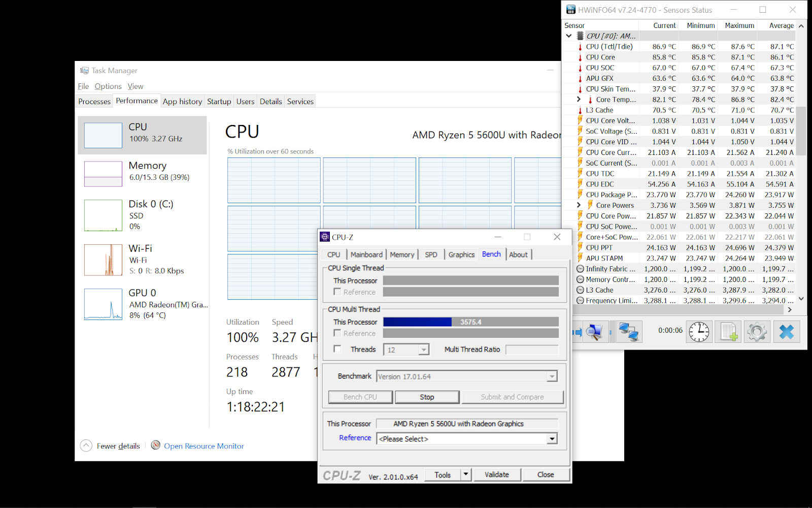Click lightning icon beside APU STAPM
The height and width of the screenshot is (508, 812).
[580, 258]
